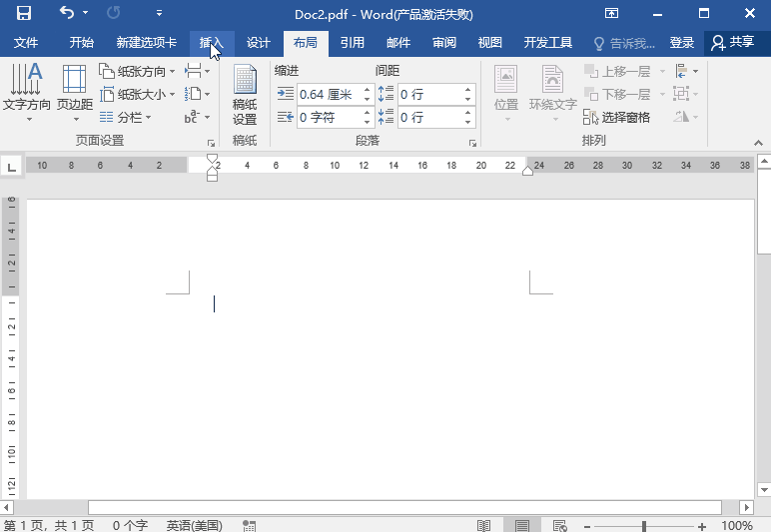Viewport: 771px width, 532px height.
Task: Switch to the 引用 tab
Action: (353, 43)
